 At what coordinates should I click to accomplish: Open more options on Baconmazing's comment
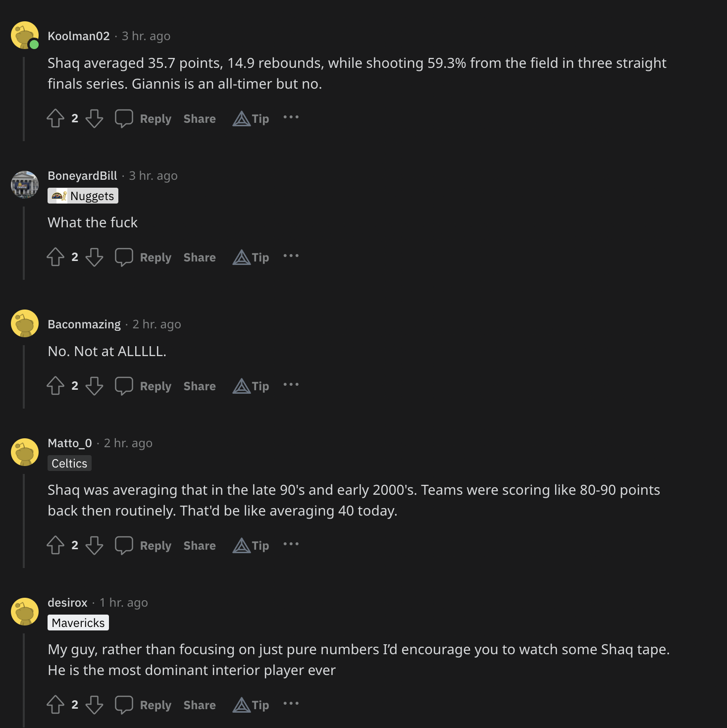pyautogui.click(x=291, y=385)
